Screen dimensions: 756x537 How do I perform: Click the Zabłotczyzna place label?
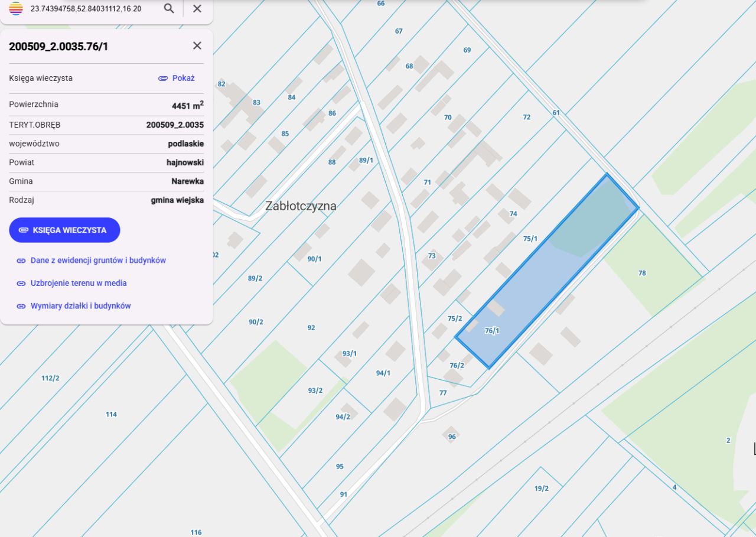tap(301, 206)
